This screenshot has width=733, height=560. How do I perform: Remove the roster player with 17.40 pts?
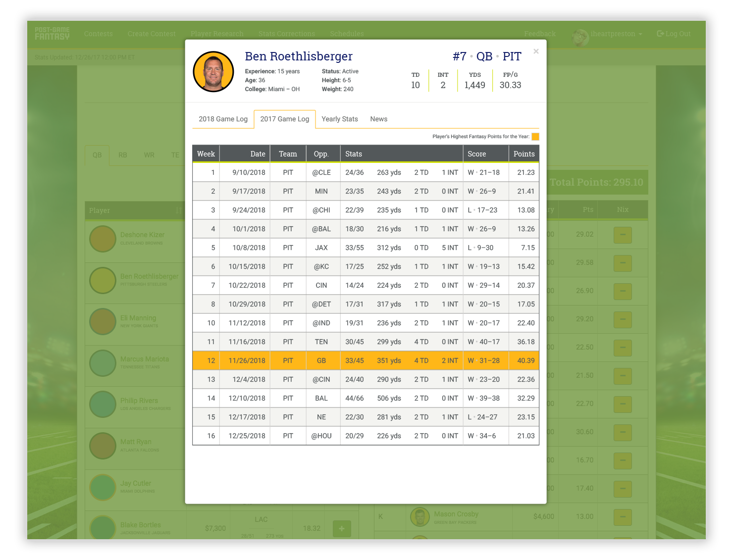click(623, 489)
